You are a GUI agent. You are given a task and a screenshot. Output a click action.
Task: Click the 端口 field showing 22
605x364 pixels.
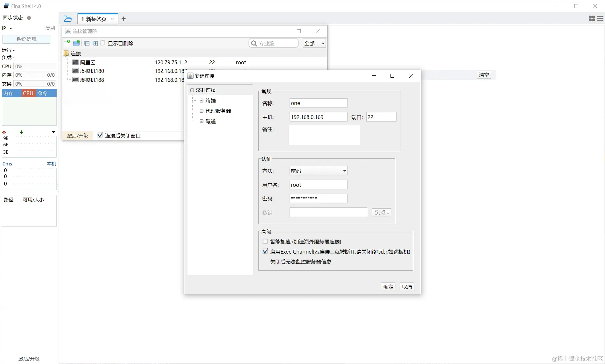[381, 117]
